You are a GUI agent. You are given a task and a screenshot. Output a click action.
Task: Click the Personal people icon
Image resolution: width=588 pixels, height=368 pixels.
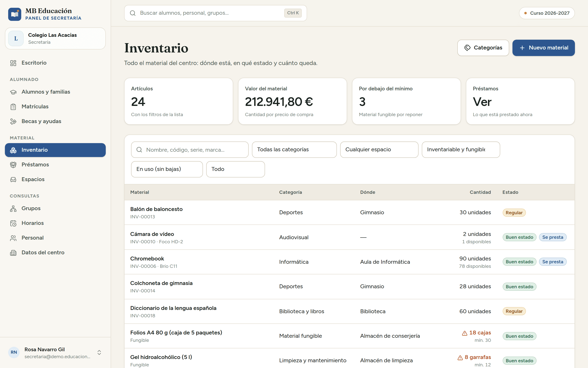coord(13,238)
